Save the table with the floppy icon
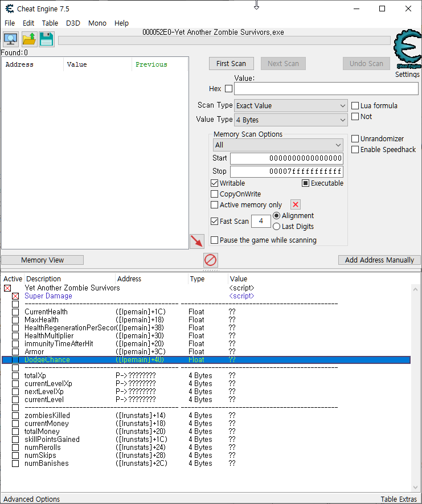The image size is (422, 504). point(47,39)
